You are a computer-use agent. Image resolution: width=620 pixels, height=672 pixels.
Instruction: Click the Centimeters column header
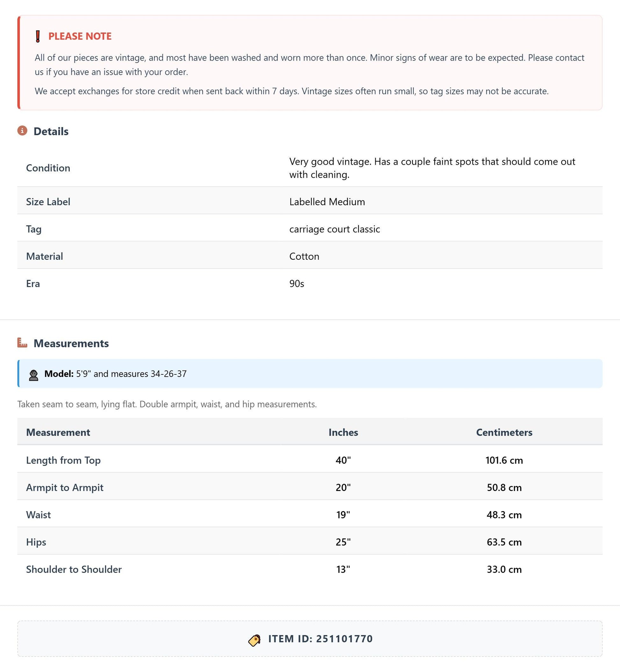tap(504, 432)
